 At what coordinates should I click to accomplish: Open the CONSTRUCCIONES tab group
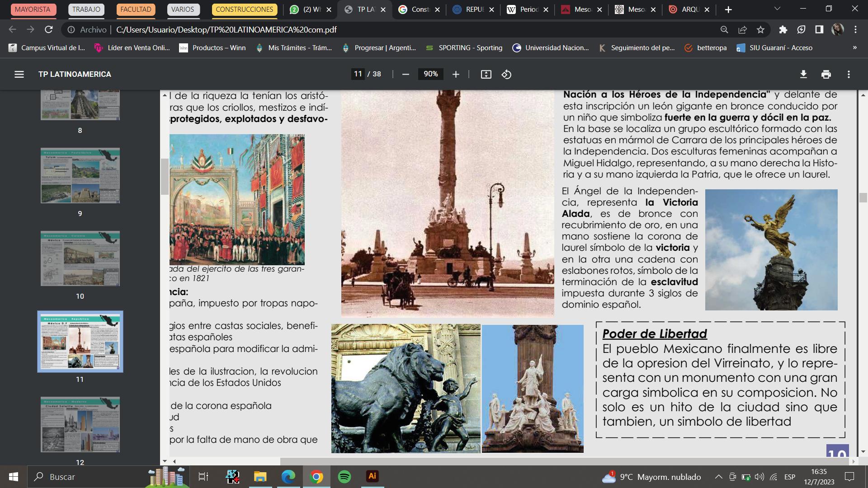[x=244, y=9]
